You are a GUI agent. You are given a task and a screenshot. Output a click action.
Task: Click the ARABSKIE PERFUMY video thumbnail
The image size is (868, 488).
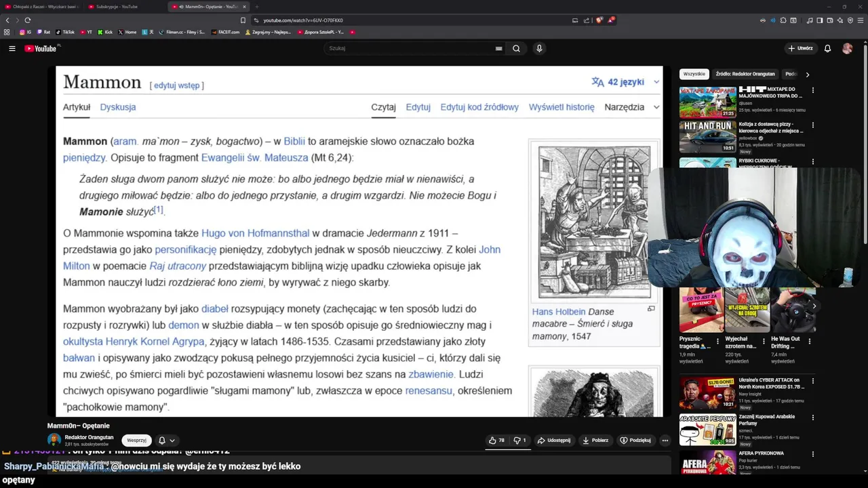click(707, 430)
